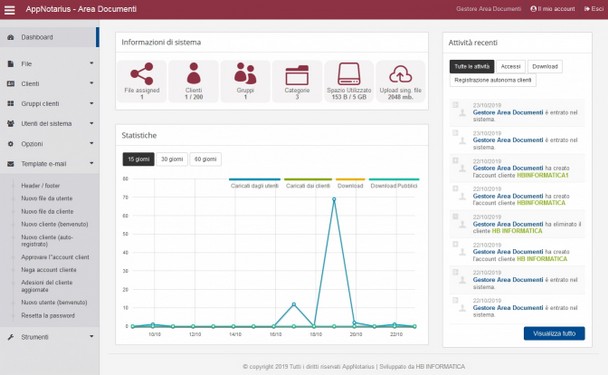Screen dimensions: 608x375
Task: Click Gestore Area Documenti header link
Action: click(489, 9)
